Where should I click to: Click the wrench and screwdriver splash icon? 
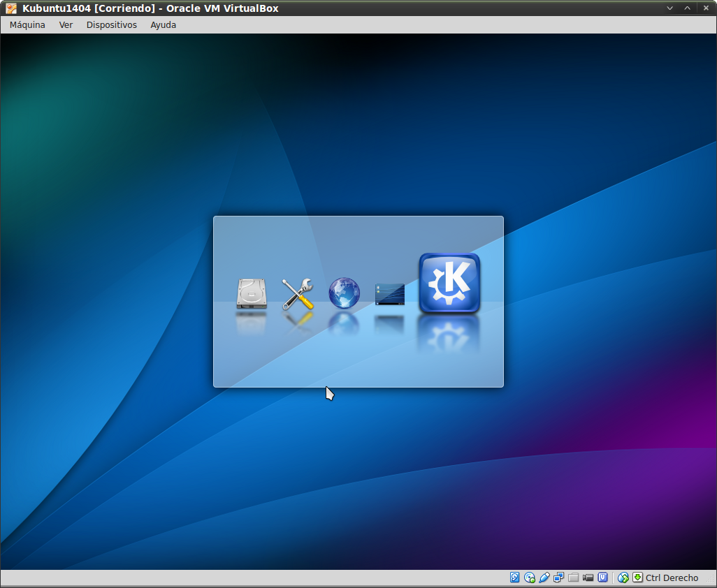[298, 294]
